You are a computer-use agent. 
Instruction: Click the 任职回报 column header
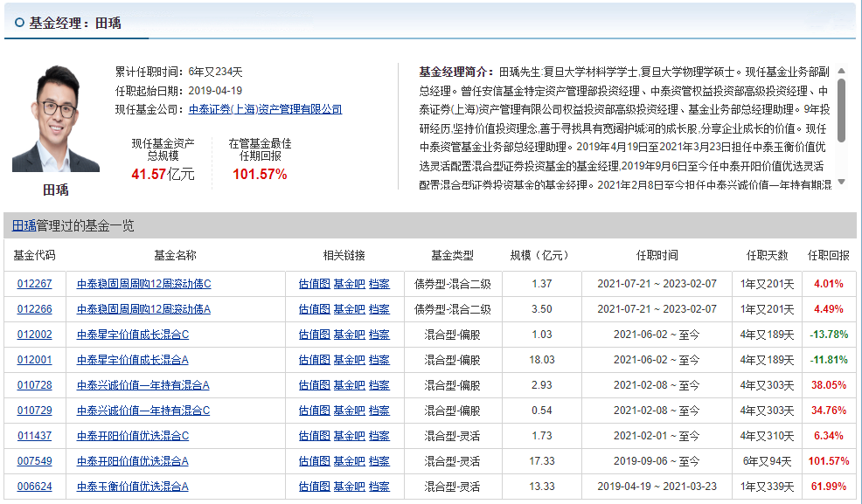(829, 255)
